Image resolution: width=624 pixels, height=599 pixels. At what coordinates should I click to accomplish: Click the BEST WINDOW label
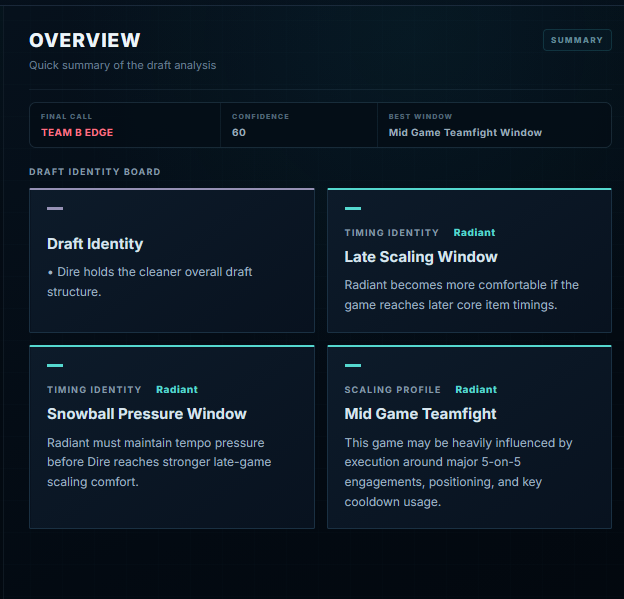pos(420,117)
